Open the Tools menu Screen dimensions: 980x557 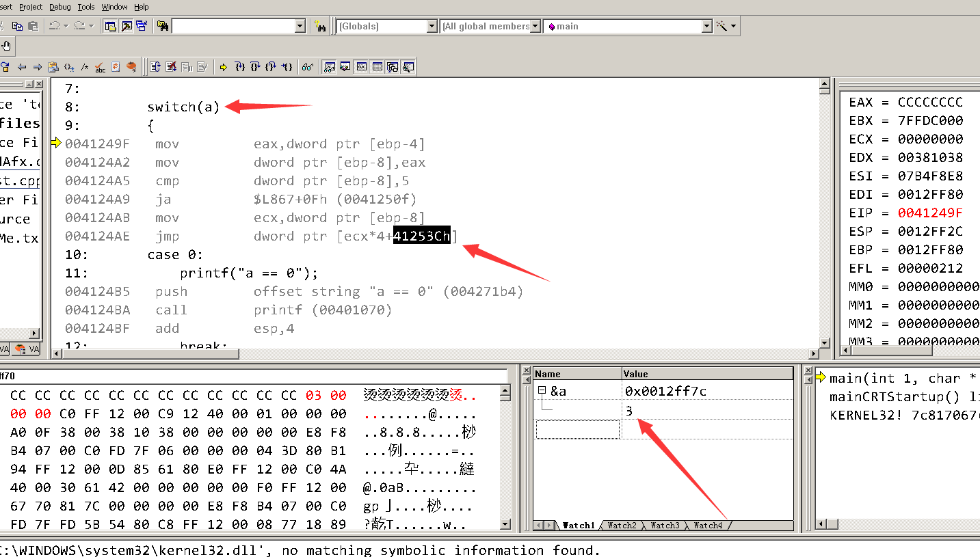click(86, 7)
